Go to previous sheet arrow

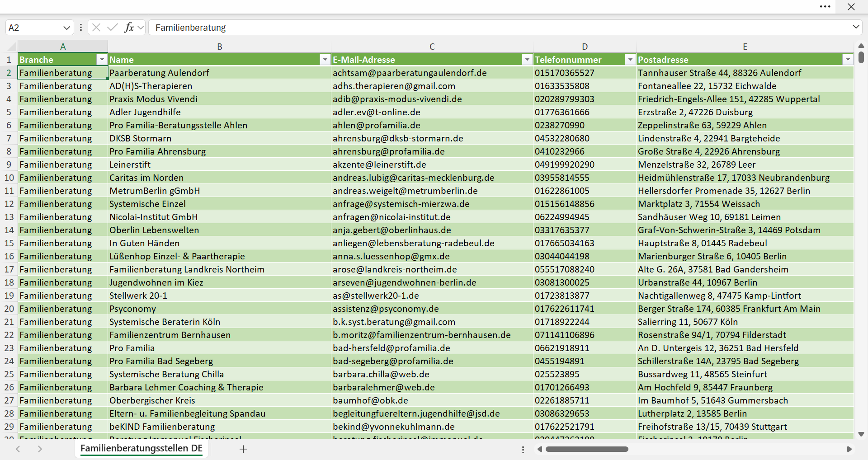pos(18,449)
